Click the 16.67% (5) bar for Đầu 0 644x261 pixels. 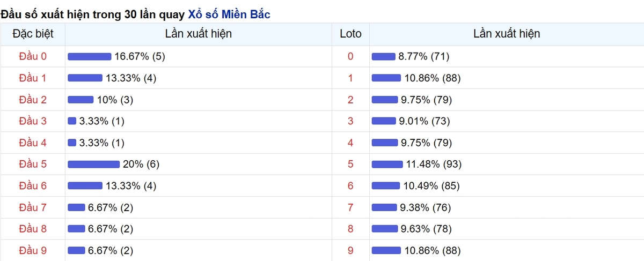[89, 56]
